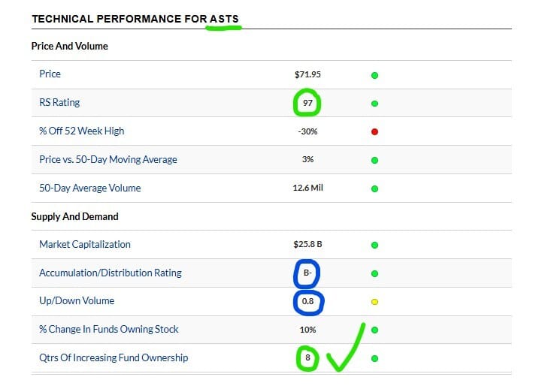
Task: Click the Market Capitalization green indicator dot
Action: pos(374,245)
